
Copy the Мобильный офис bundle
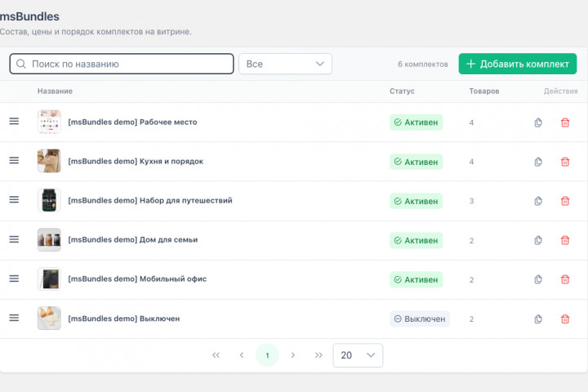(538, 279)
